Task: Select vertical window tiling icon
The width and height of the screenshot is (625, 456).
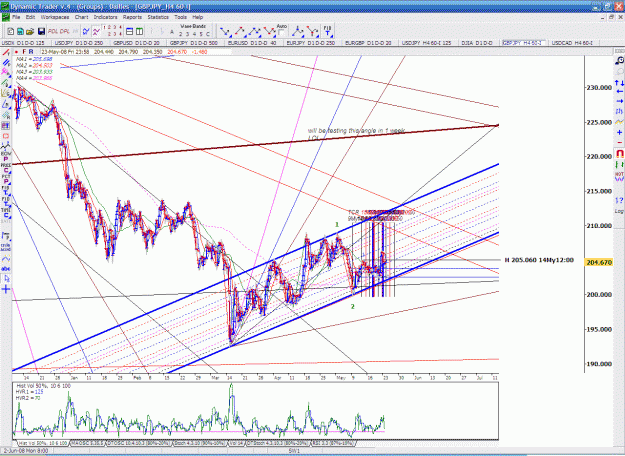Action: [140, 31]
